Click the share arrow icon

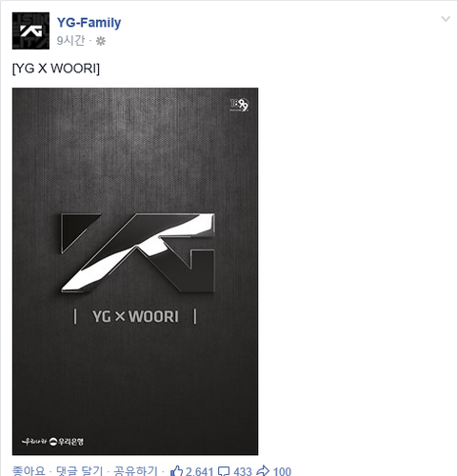pyautogui.click(x=263, y=471)
